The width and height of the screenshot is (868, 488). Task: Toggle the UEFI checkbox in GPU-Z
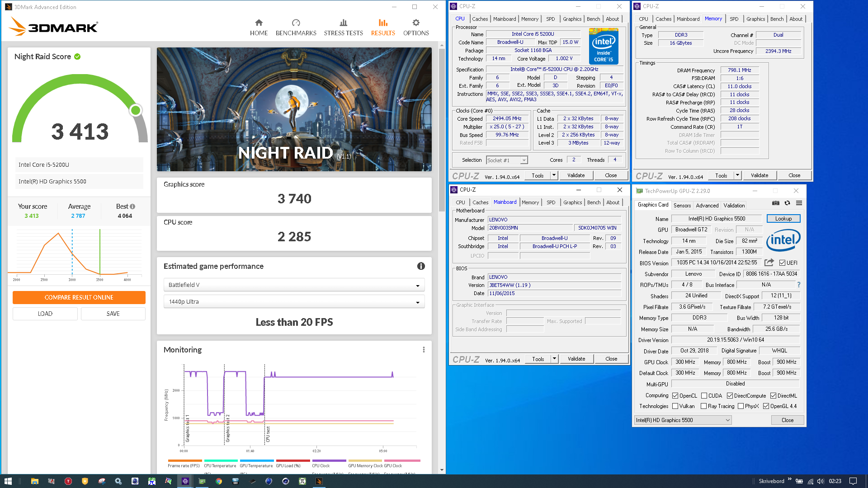tap(782, 263)
